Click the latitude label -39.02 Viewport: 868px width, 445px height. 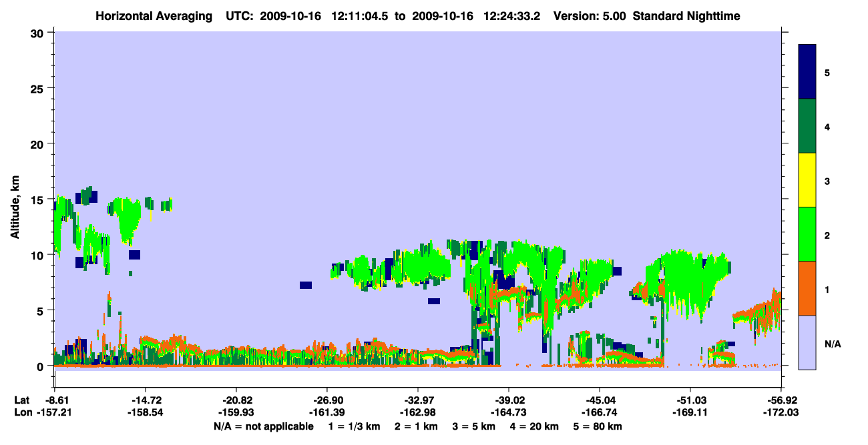coord(509,400)
